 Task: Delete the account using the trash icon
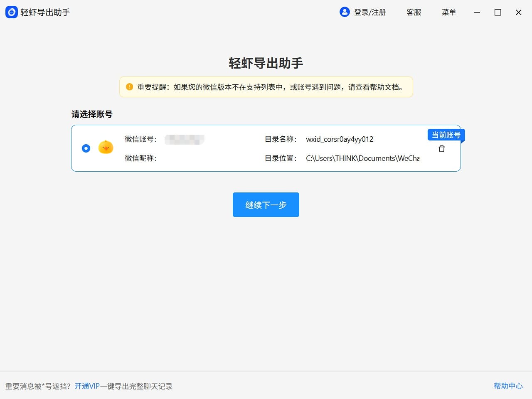point(442,148)
